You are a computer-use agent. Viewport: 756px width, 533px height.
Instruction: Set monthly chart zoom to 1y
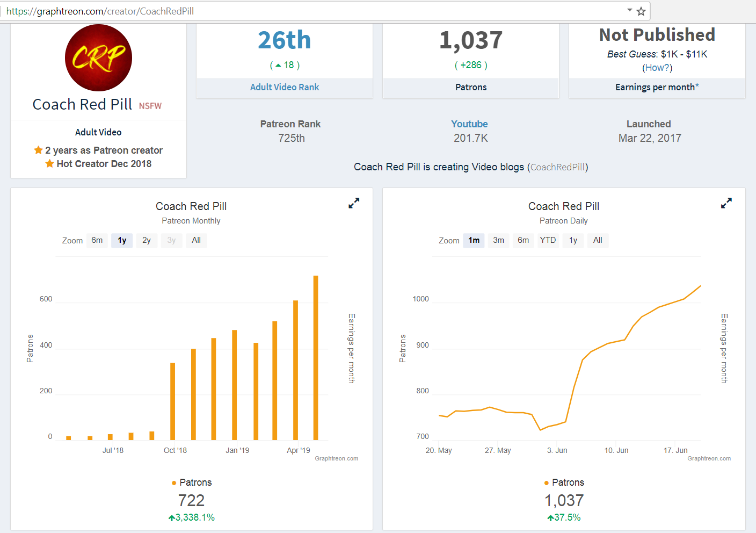[122, 240]
